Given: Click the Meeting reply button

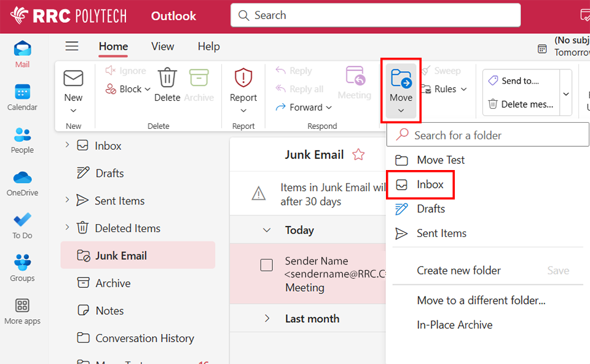Looking at the screenshot, I should [x=355, y=83].
